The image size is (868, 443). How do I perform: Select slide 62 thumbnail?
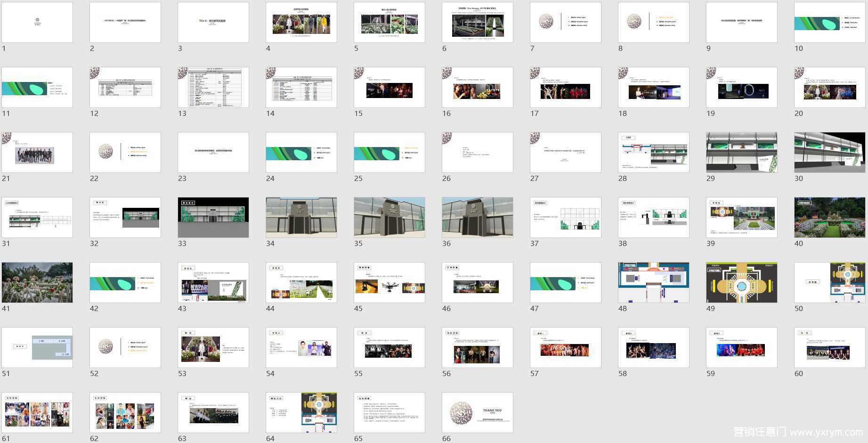125,412
